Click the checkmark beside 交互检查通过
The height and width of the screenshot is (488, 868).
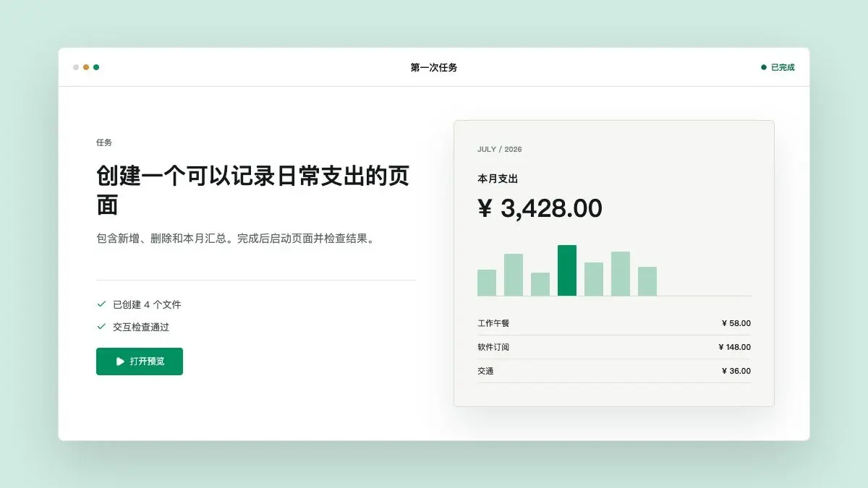point(101,327)
